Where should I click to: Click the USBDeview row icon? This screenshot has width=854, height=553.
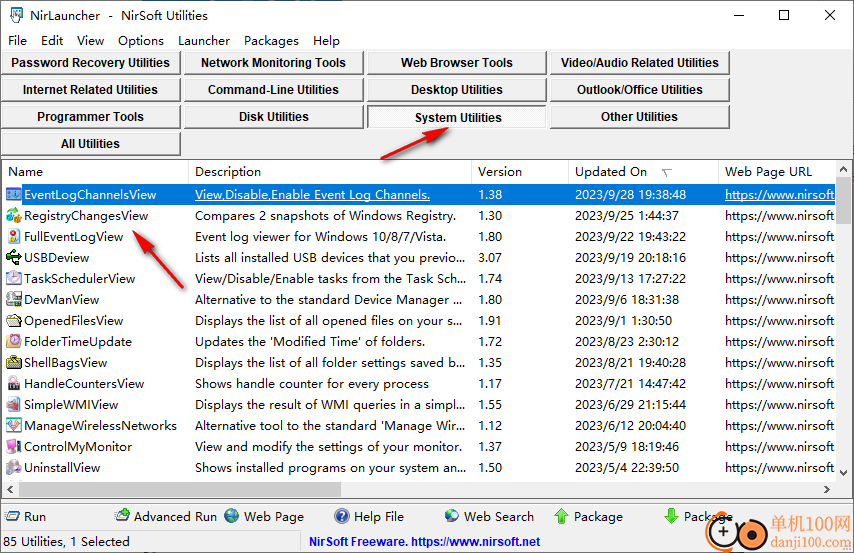click(x=14, y=258)
